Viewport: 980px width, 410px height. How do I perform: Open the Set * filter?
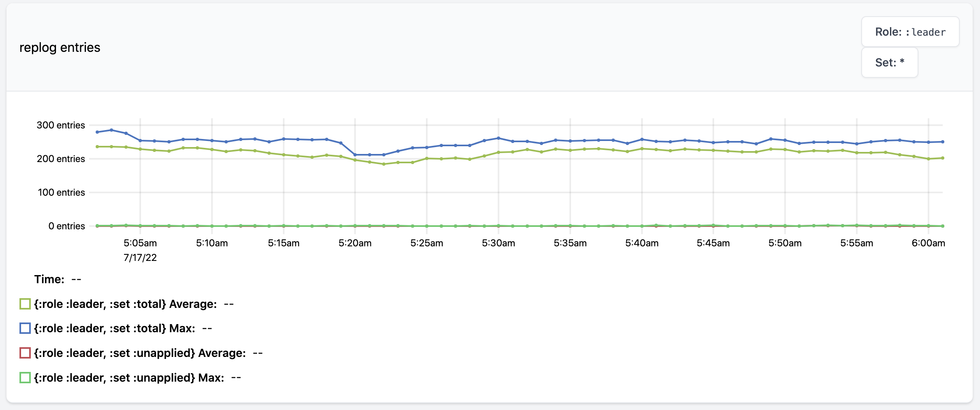(890, 62)
